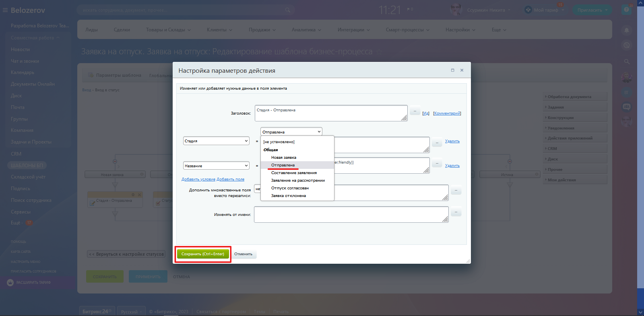
Task: Click the favorite star next to page title
Action: click(379, 52)
